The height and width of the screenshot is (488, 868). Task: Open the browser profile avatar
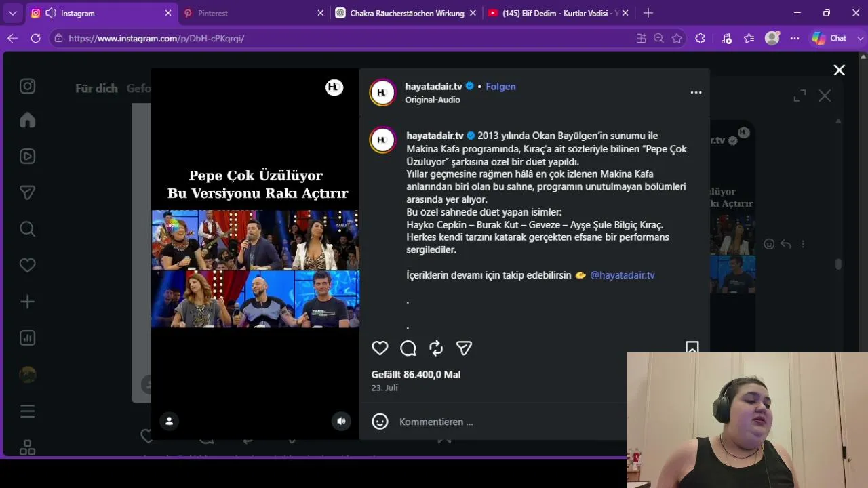pos(772,39)
